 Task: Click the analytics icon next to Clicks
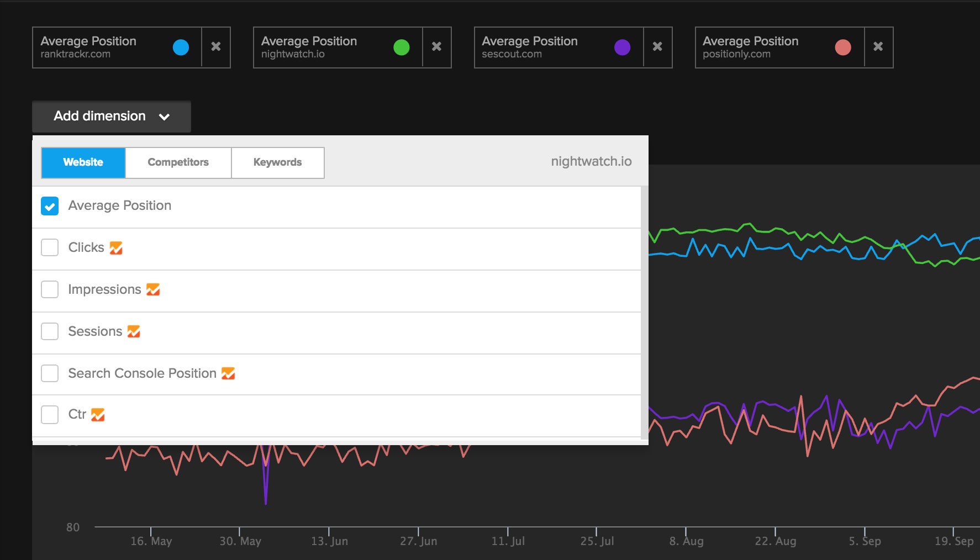click(x=116, y=248)
